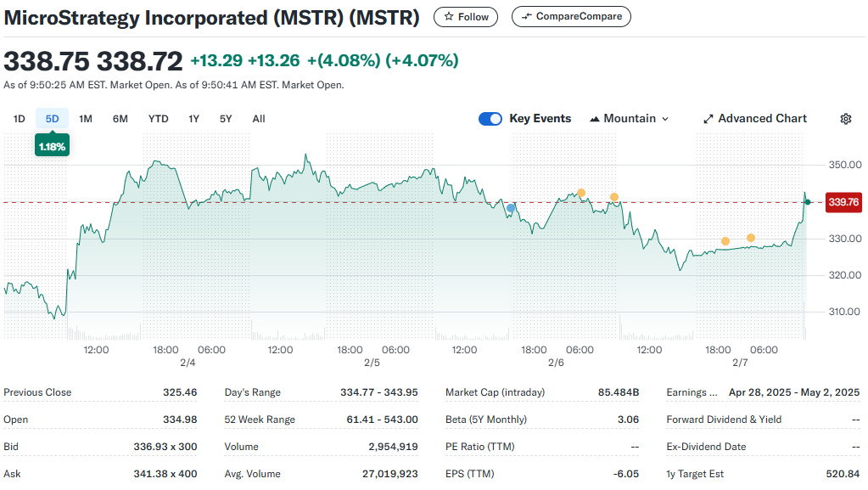
Task: Click the +(4.08%) percent change
Action: point(344,60)
